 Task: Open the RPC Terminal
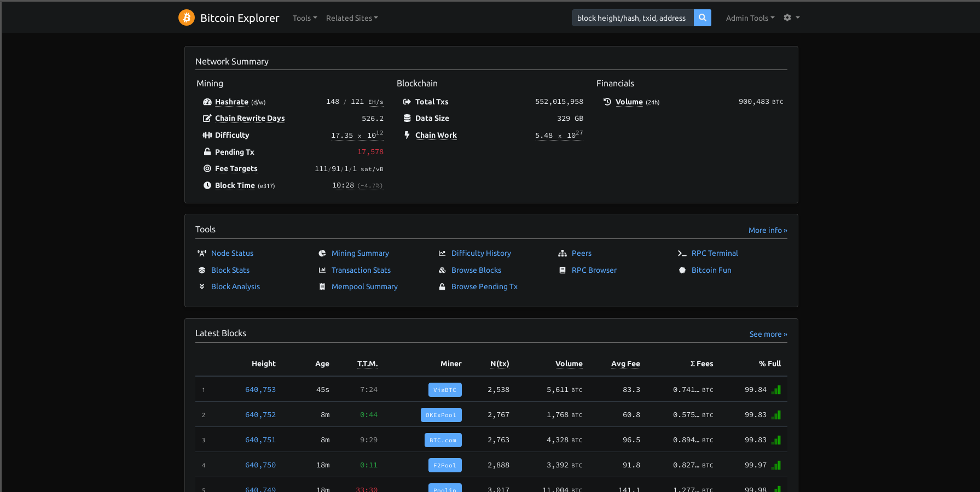[x=715, y=253]
